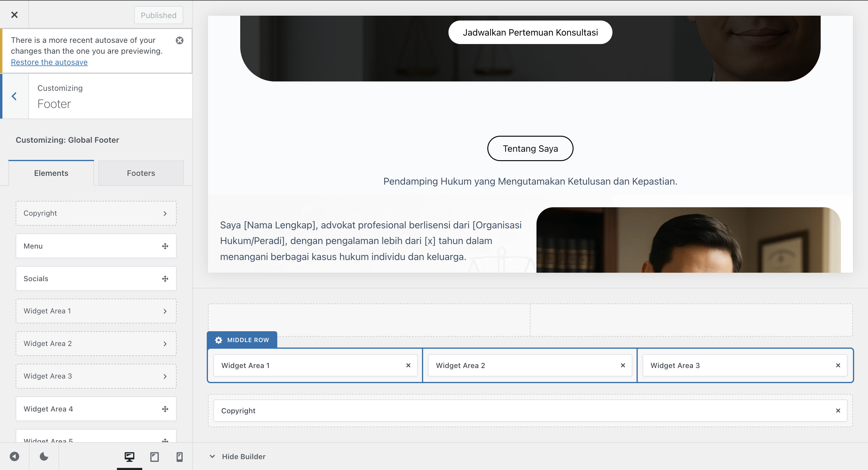The width and height of the screenshot is (868, 470).
Task: Collapse the customizer sidebar arrow
Action: 14,456
